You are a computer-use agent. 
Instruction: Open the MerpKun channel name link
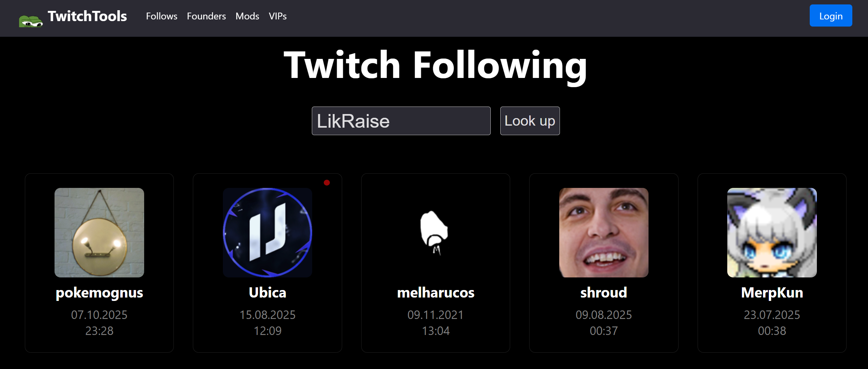point(772,293)
